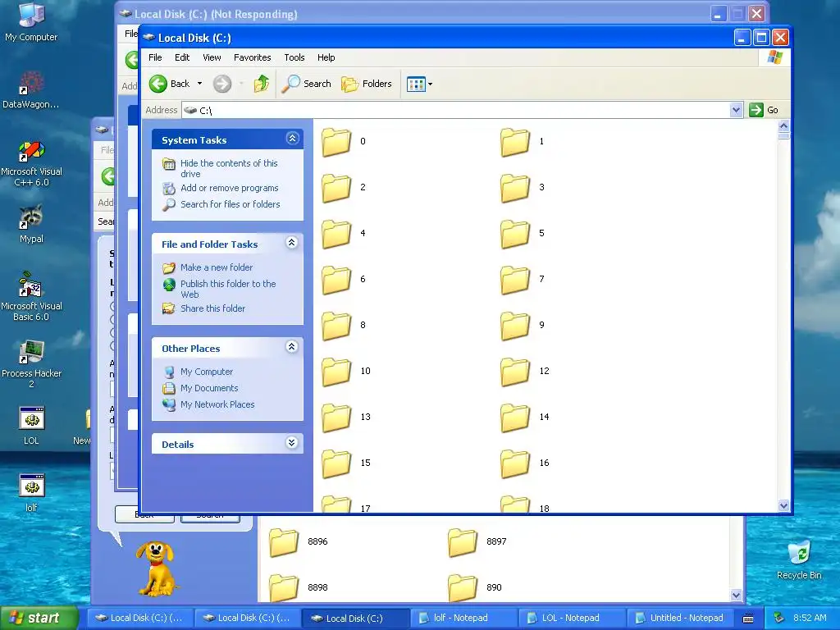Select folder 8896 in background window
Image resolution: width=840 pixels, height=630 pixels.
[x=283, y=542]
